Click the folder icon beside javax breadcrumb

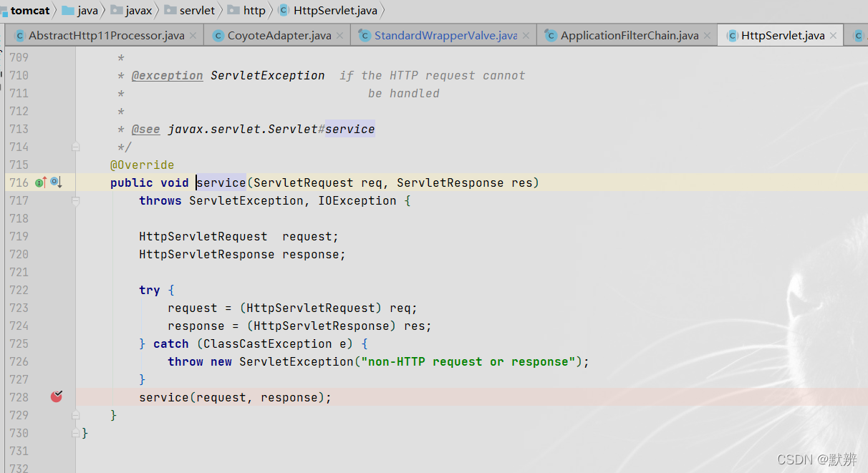coord(116,10)
